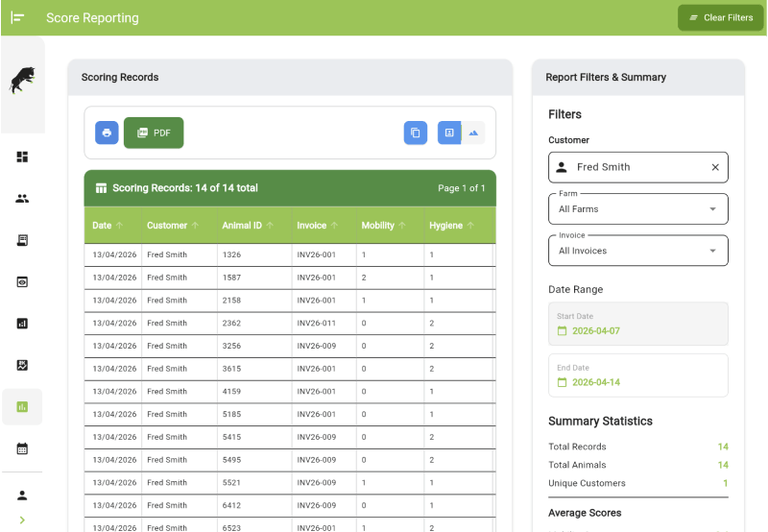Click the calendar icon in Start Date
The width and height of the screenshot is (768, 532).
point(563,331)
